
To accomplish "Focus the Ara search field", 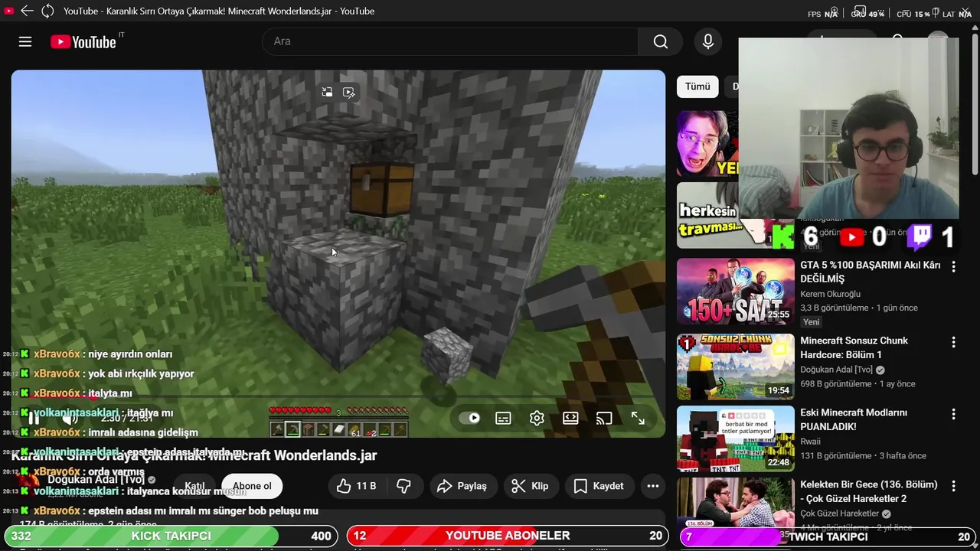I will [x=450, y=41].
